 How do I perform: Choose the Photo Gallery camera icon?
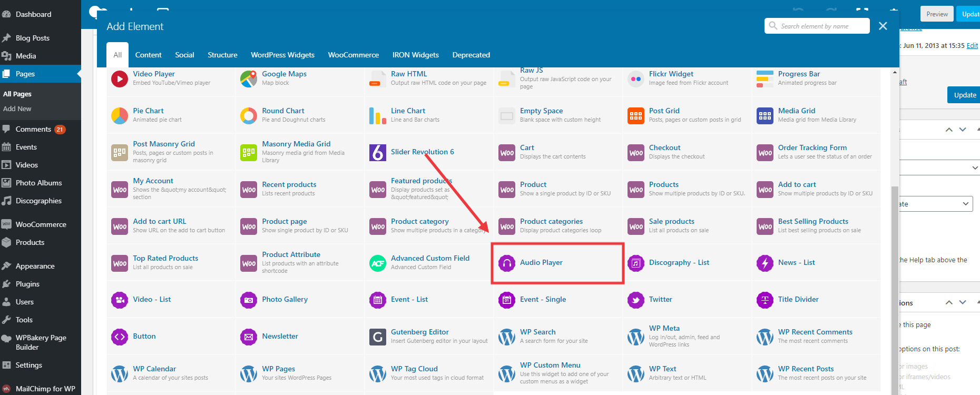[249, 300]
